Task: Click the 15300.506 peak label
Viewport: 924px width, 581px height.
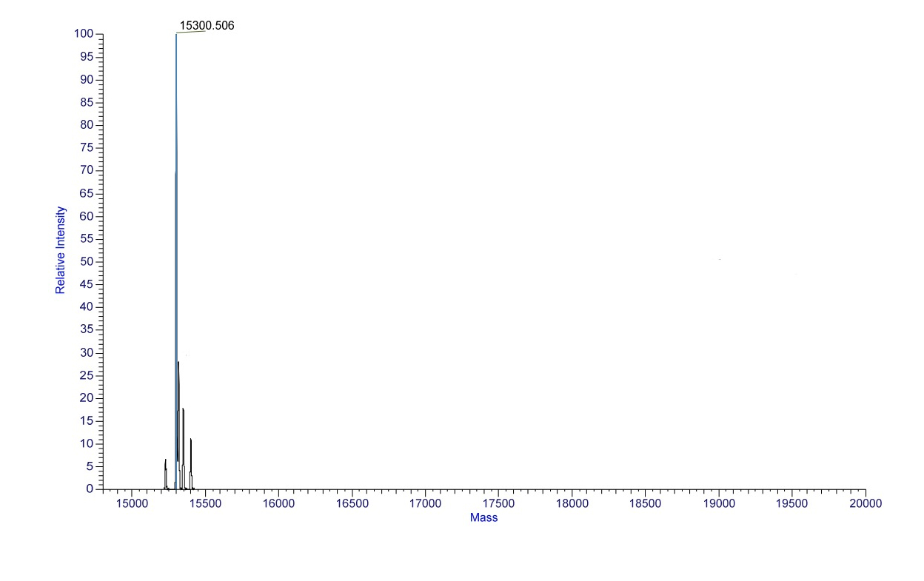Action: click(207, 26)
